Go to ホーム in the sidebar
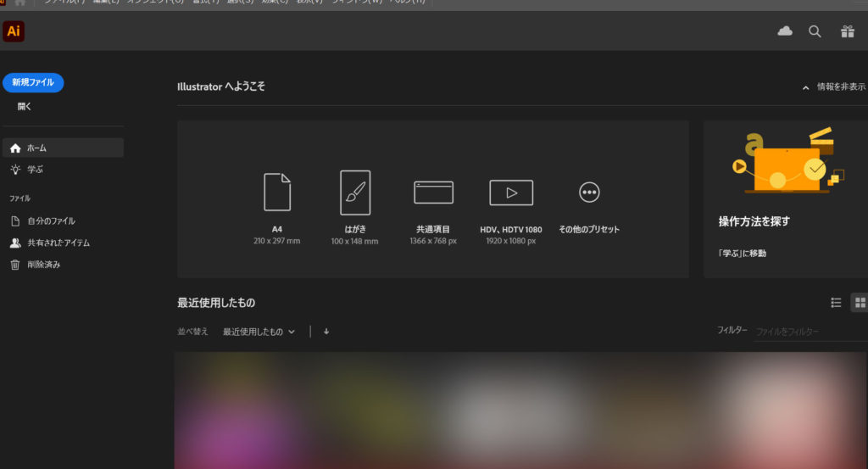Image resolution: width=868 pixels, height=469 pixels. tap(63, 148)
